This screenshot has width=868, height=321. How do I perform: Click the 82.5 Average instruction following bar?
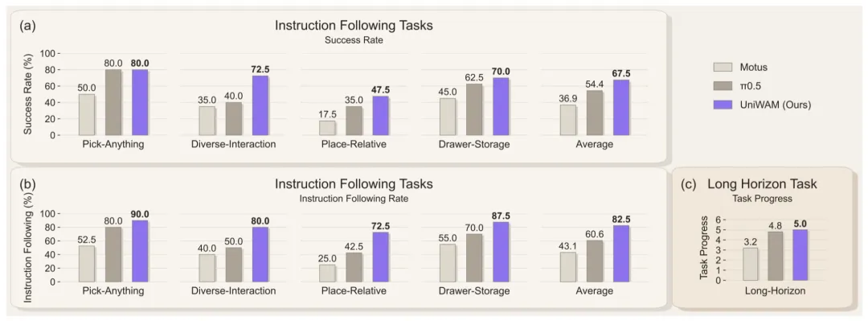pos(620,253)
